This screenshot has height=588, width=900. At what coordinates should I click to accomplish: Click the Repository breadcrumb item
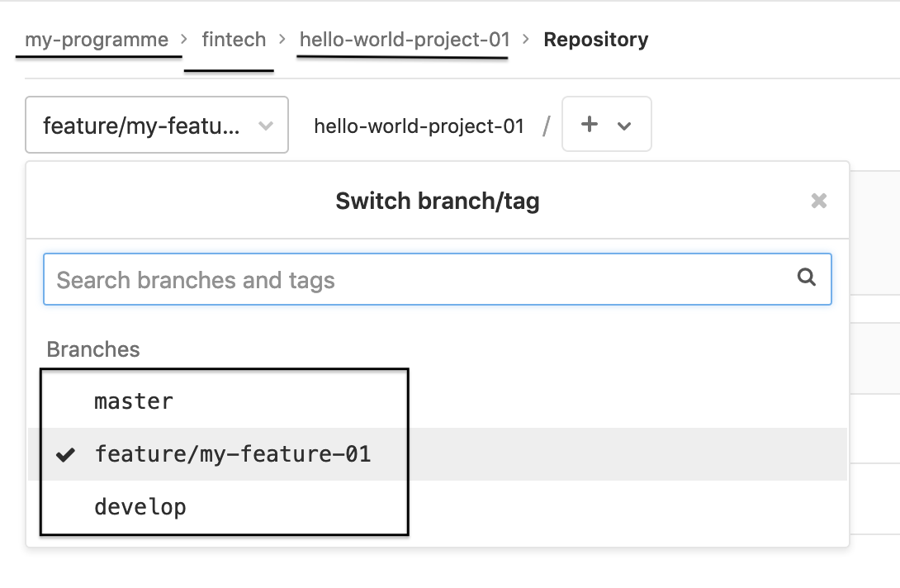click(x=595, y=40)
